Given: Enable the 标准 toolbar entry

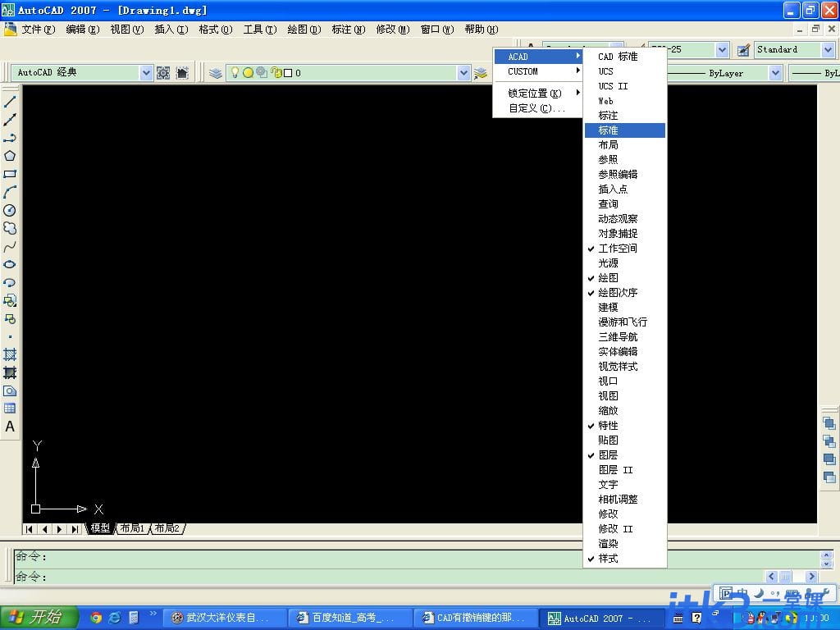Looking at the screenshot, I should tap(624, 130).
